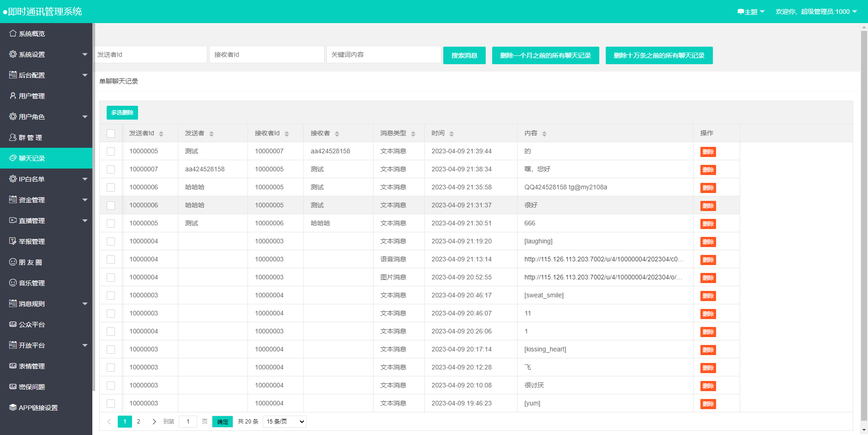Open APP链接设置 via its sidebar icon
This screenshot has height=435, width=868.
[12, 407]
